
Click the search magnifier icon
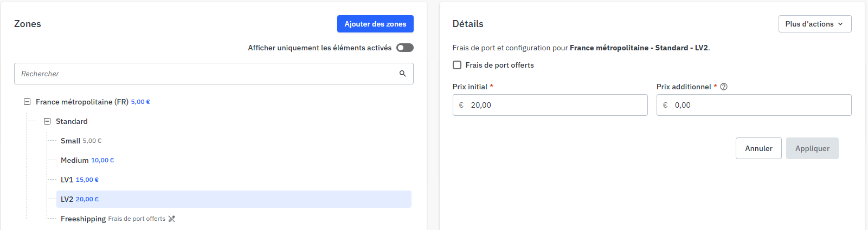(403, 74)
